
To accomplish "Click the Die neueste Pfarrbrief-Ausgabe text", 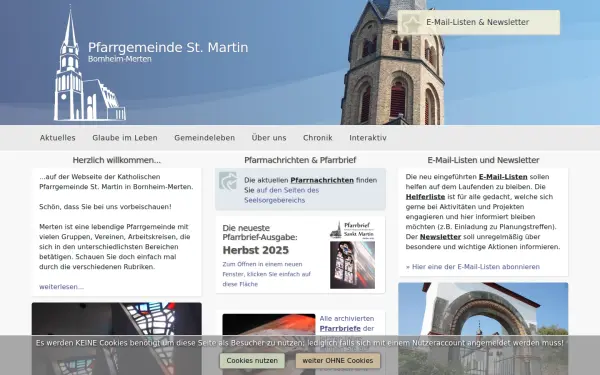I will [x=260, y=232].
